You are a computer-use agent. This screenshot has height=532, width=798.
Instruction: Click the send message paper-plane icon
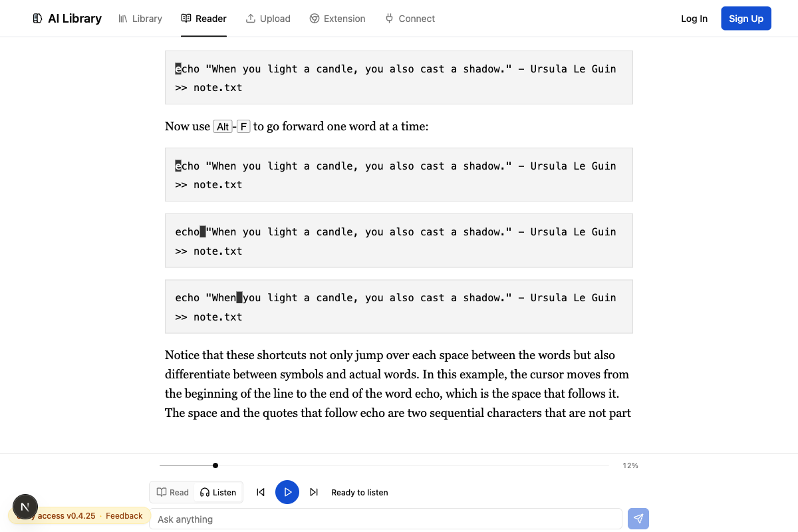point(638,519)
